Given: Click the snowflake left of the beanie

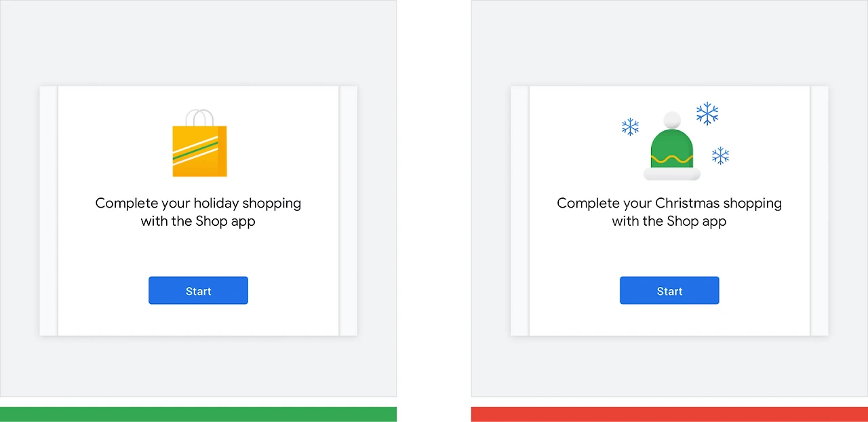Looking at the screenshot, I should pos(631,127).
